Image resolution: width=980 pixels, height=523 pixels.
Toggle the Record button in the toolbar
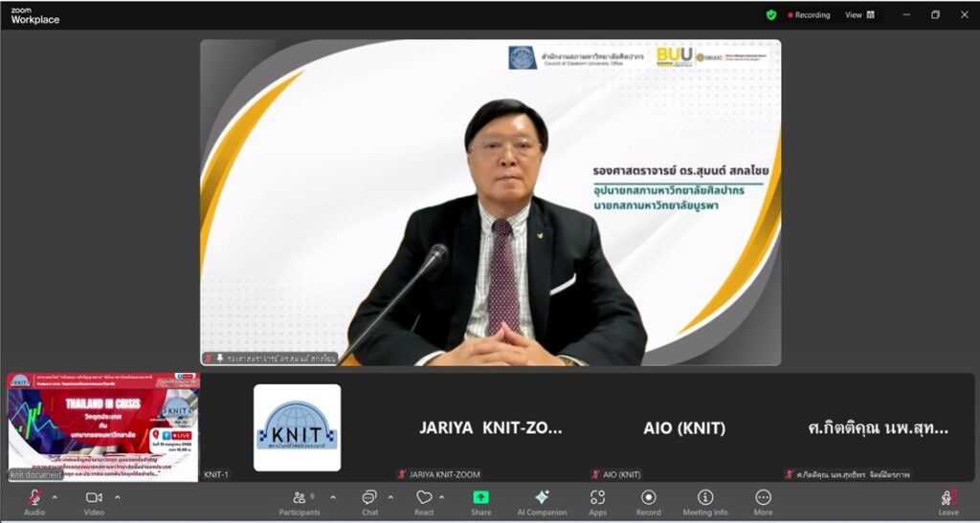(x=648, y=501)
